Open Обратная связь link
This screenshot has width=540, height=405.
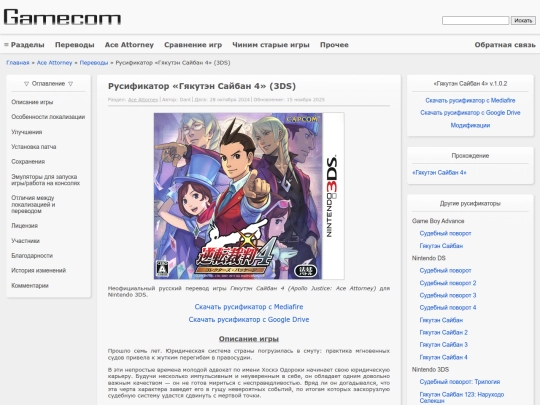505,45
